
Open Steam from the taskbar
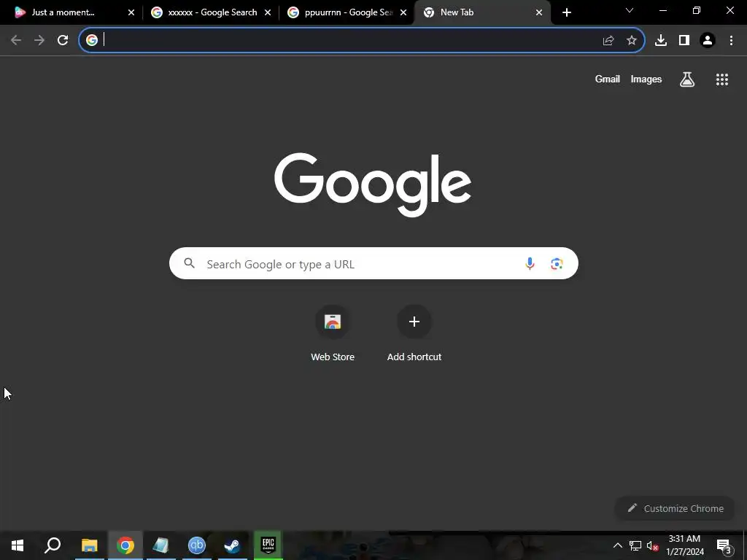point(232,545)
